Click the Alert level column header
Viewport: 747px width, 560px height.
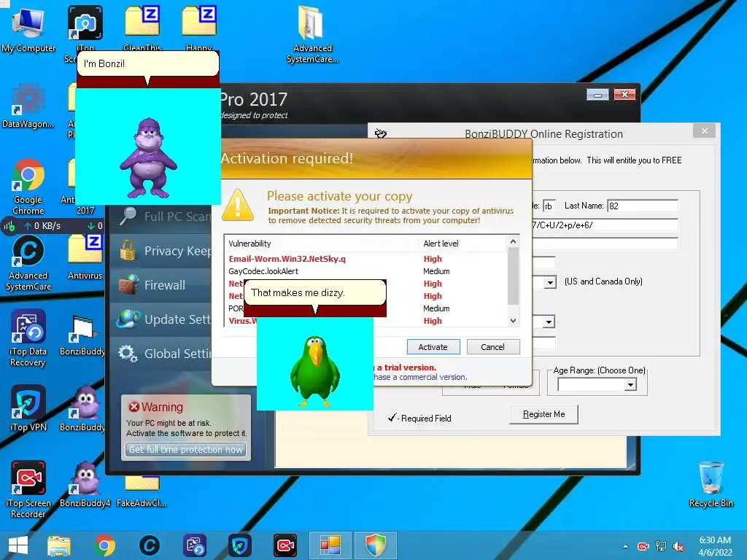463,244
